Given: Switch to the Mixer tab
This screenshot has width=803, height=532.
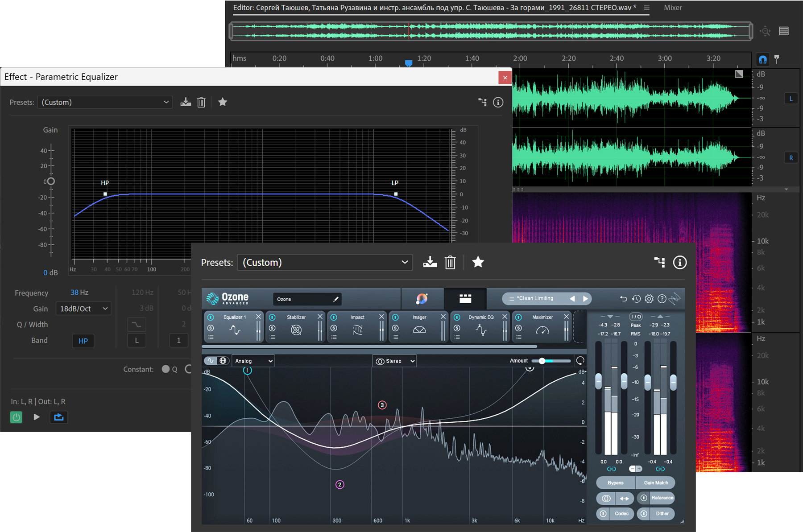Looking at the screenshot, I should (x=673, y=8).
